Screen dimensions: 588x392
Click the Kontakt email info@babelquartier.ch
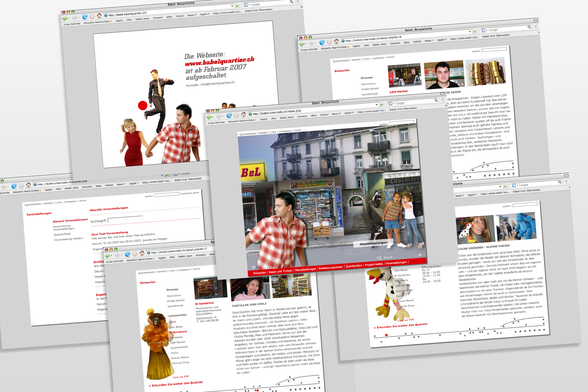[218, 83]
